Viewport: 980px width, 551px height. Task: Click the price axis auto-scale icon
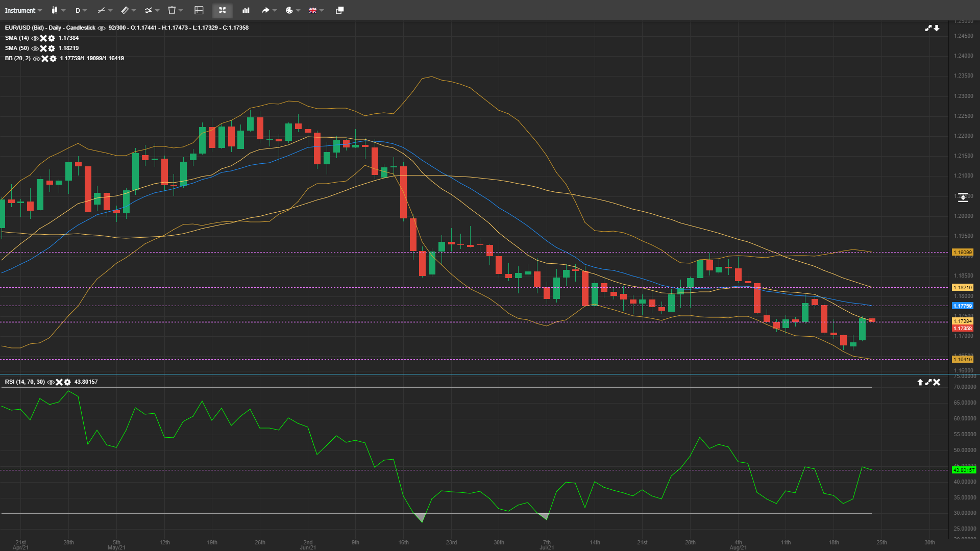coord(963,197)
